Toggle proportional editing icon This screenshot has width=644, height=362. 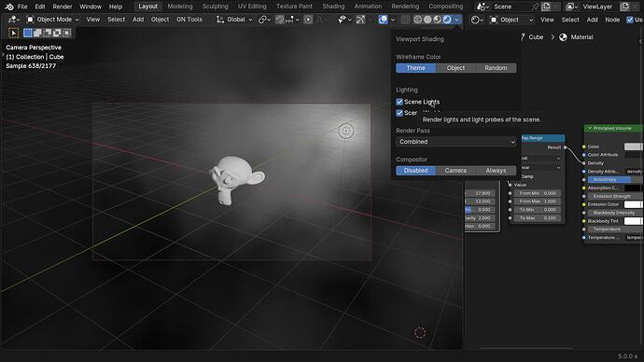click(308, 20)
